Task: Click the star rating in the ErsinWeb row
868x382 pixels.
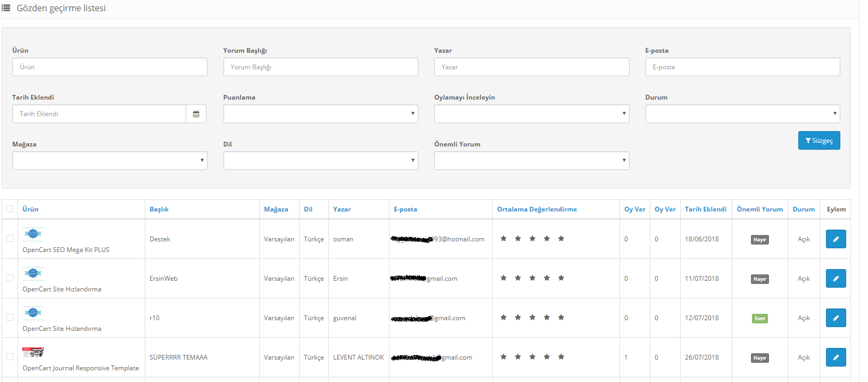Action: [532, 278]
